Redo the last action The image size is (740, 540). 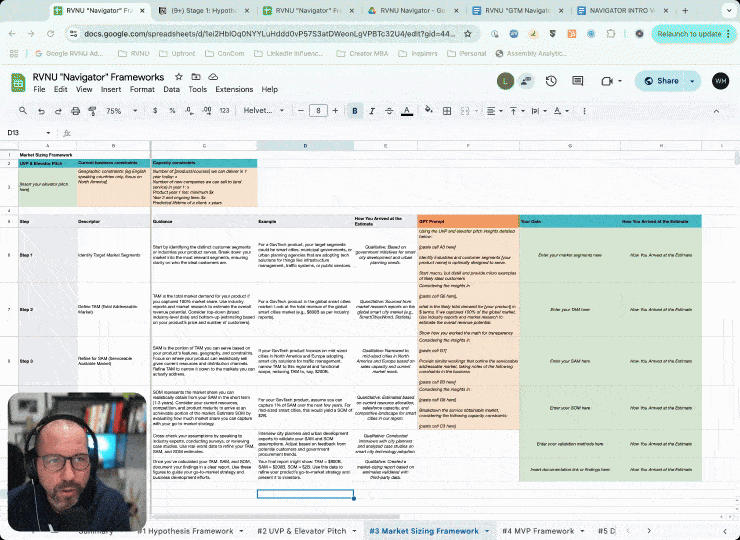[58, 111]
